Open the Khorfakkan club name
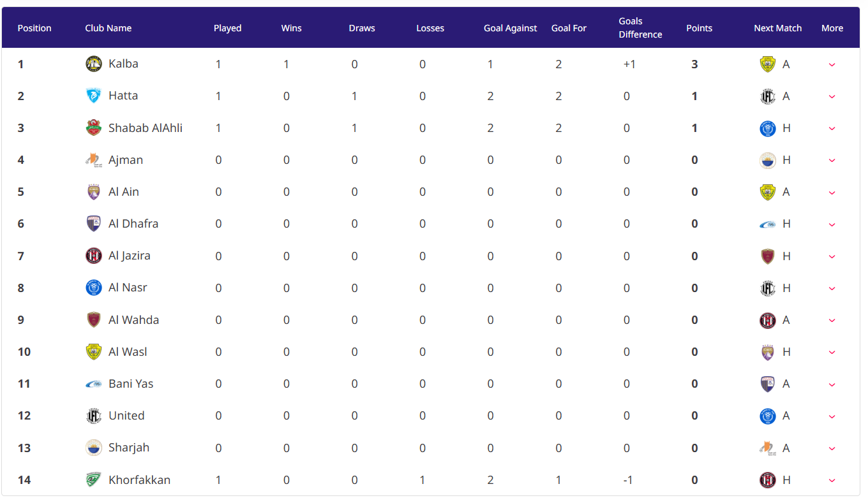Image resolution: width=868 pixels, height=498 pixels. [140, 480]
